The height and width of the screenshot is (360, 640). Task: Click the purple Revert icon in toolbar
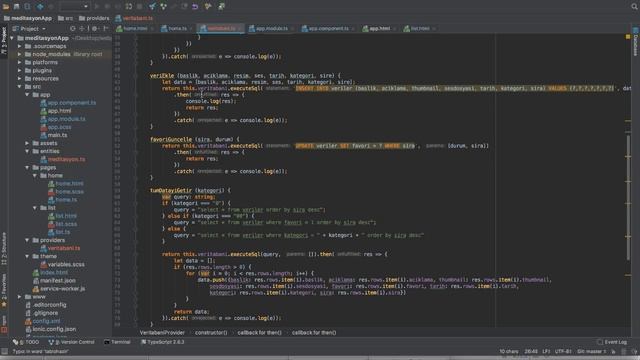tap(195, 7)
